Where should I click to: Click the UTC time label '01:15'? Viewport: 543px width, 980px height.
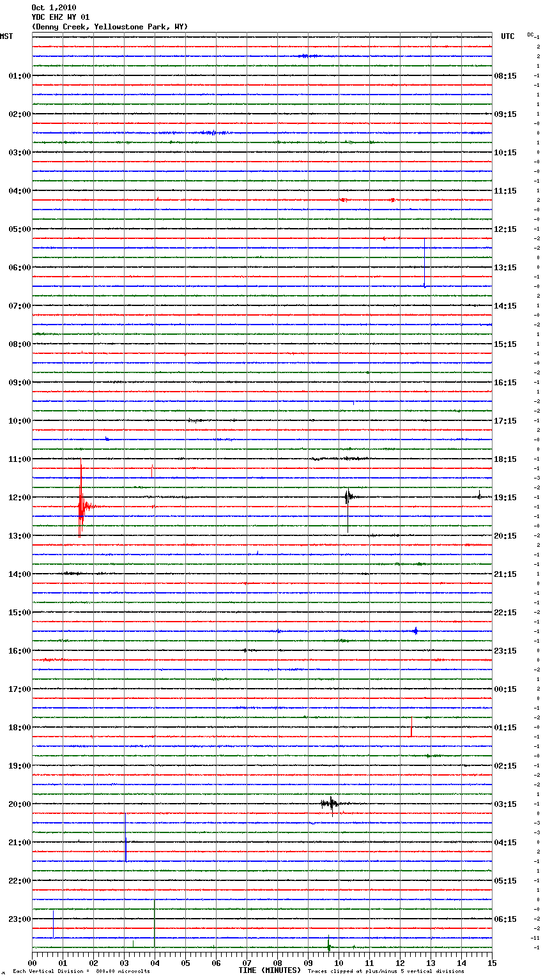pos(505,728)
